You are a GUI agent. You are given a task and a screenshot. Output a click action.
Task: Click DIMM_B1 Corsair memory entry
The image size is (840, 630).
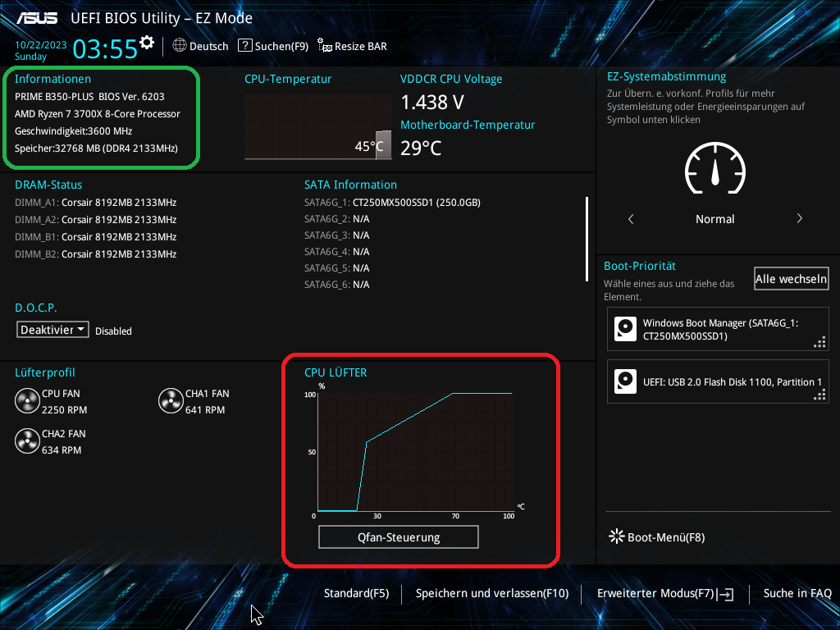coord(96,237)
